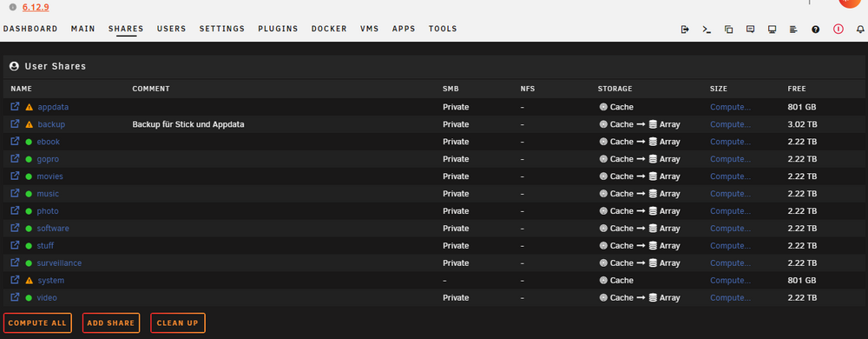Screen dimensions: 868x339
Task: Open the system info monitor icon
Action: tap(773, 30)
